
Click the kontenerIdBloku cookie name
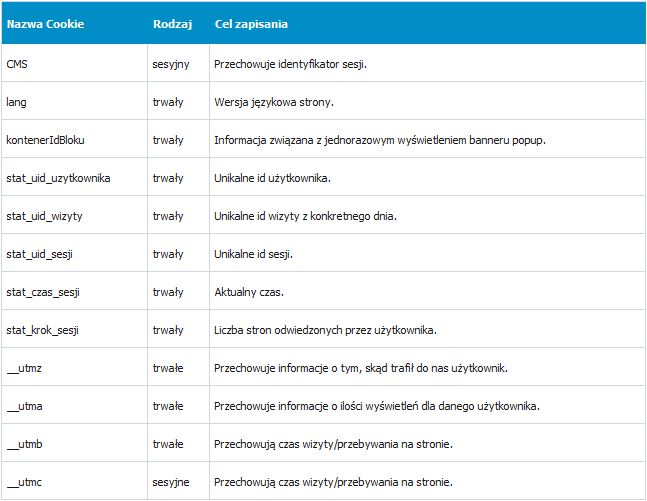click(45, 140)
